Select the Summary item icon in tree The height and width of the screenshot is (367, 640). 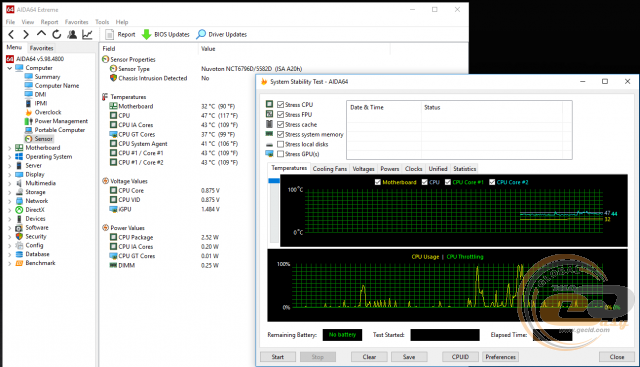29,77
